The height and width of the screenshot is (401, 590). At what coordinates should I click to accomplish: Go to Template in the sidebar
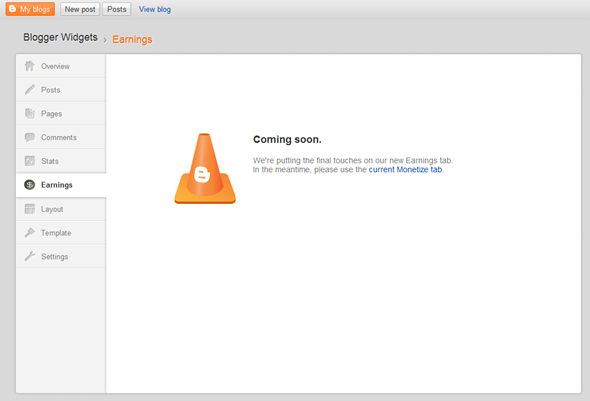pos(61,233)
